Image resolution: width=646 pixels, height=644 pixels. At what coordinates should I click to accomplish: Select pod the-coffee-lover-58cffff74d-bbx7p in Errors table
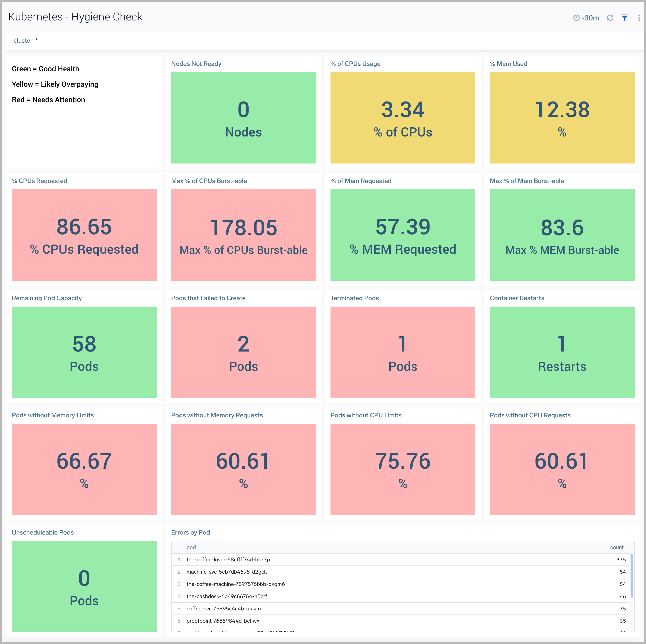[228, 559]
